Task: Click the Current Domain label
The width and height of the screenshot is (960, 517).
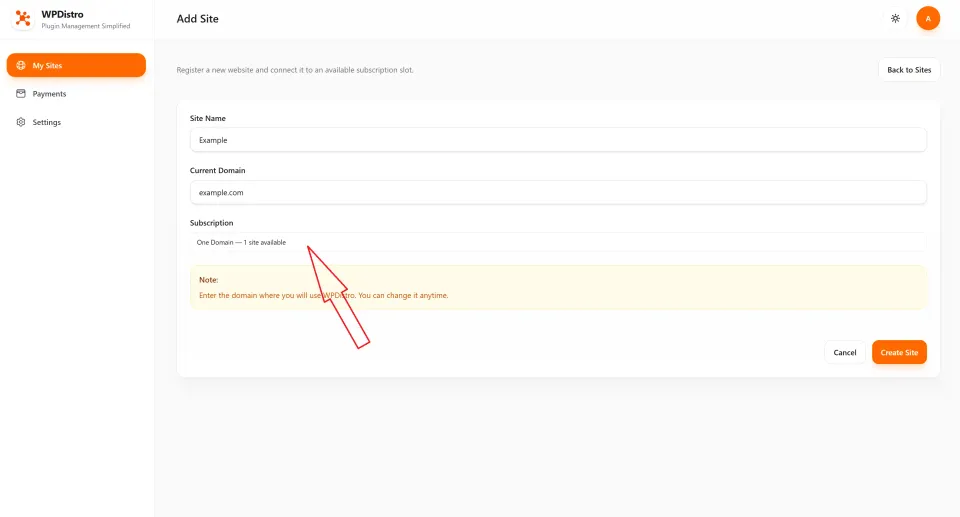Action: pos(217,170)
